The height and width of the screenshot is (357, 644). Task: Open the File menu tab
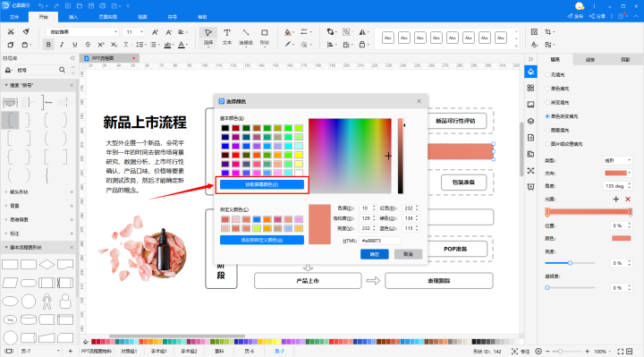point(14,17)
